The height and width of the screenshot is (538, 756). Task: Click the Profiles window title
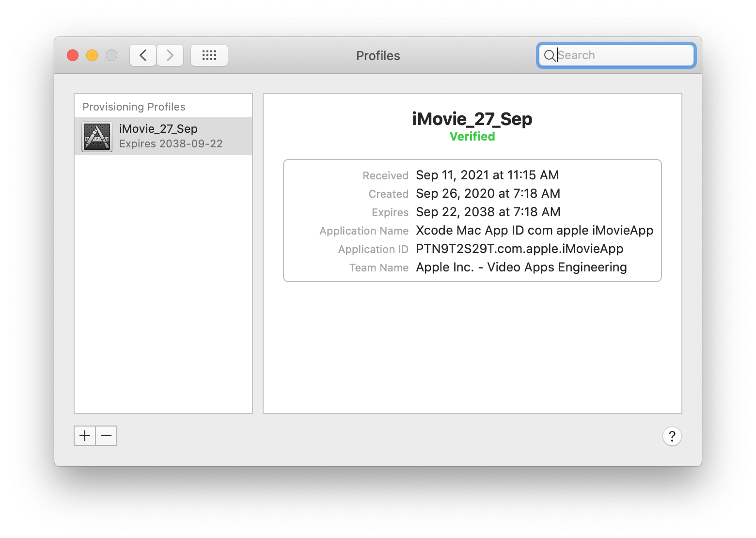tap(378, 55)
